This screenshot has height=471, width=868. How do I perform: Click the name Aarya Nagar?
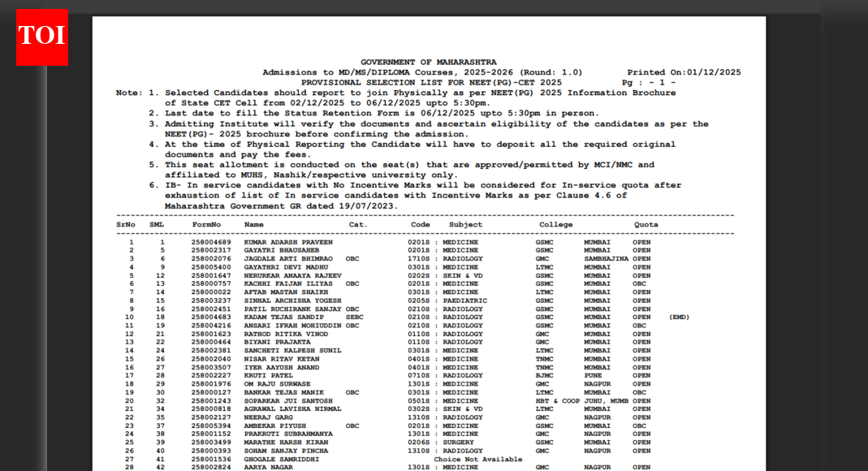[269, 468]
